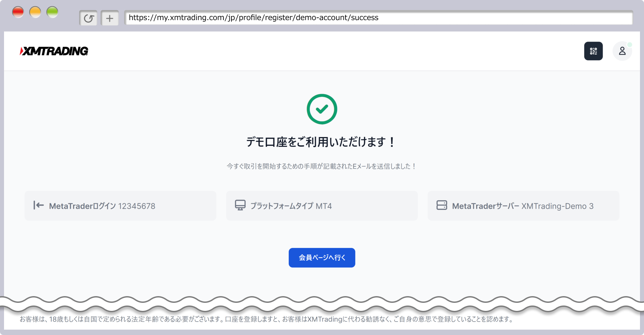Click the MetaTrader server icon
This screenshot has width=644, height=335.
(441, 205)
